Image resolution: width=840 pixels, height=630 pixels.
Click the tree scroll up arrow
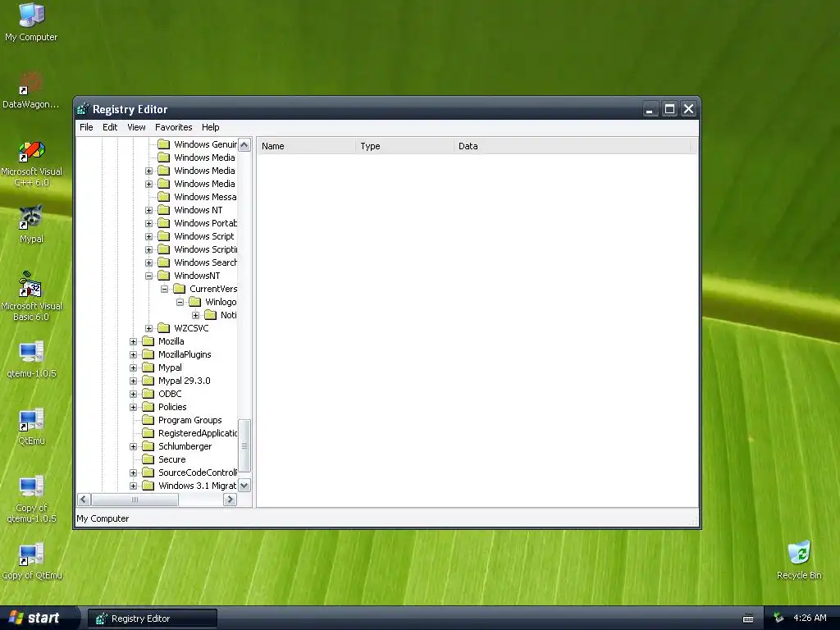(x=244, y=145)
